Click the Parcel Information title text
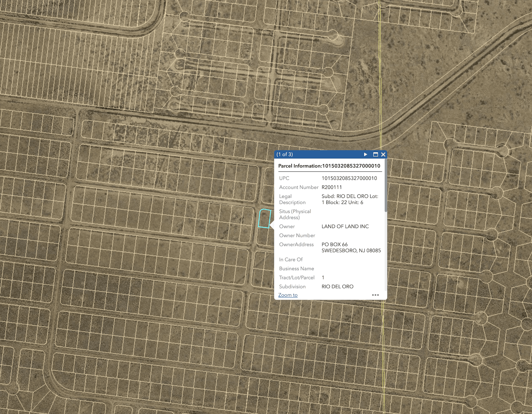532x414 pixels. (329, 166)
